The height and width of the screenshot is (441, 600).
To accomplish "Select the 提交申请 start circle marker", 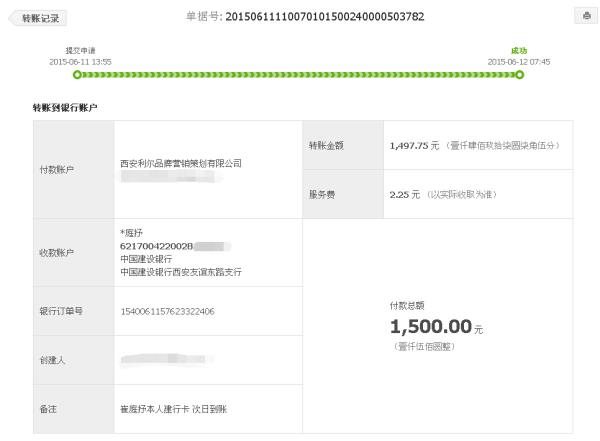I will click(77, 75).
